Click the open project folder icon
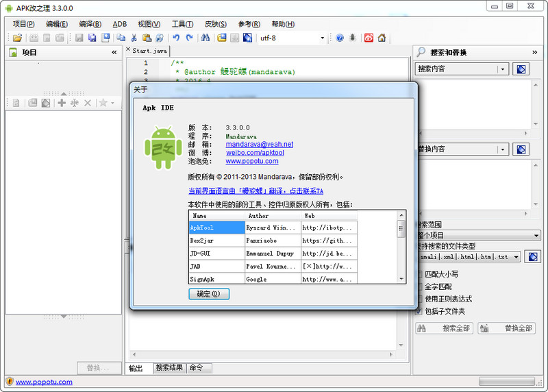Viewport: 548px width, 392px height. pyautogui.click(x=17, y=38)
